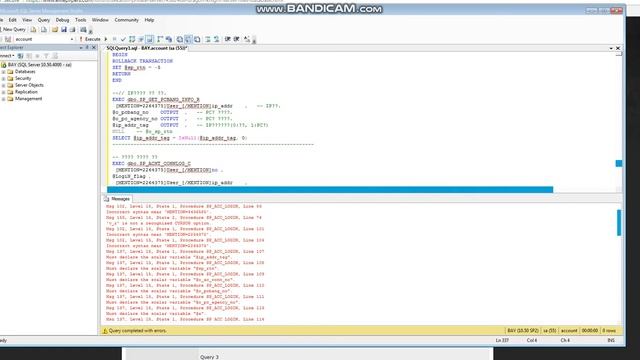Screen dimensions: 640x360
Task: Switch to Results to Text
Action: click(179, 39)
